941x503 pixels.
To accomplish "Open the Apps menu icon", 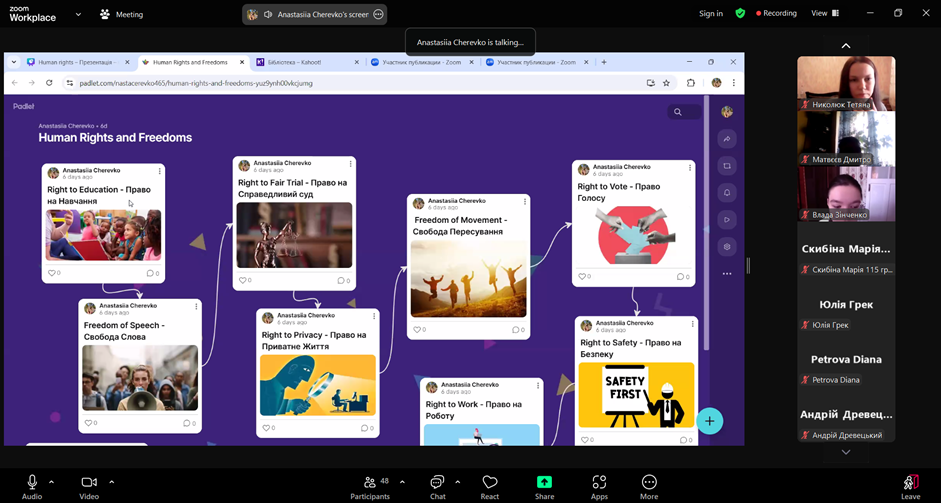I will (x=599, y=483).
